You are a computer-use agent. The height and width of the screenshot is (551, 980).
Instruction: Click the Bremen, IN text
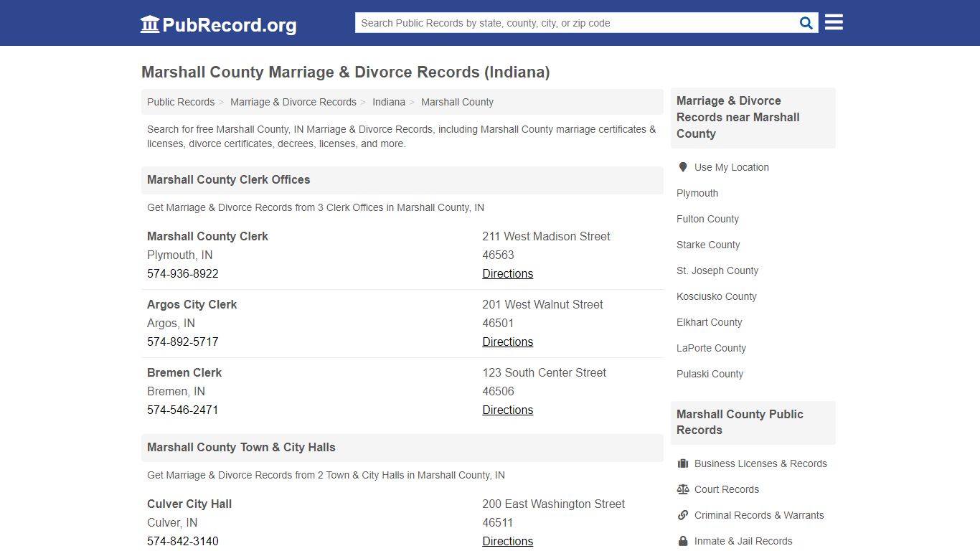[x=176, y=391]
